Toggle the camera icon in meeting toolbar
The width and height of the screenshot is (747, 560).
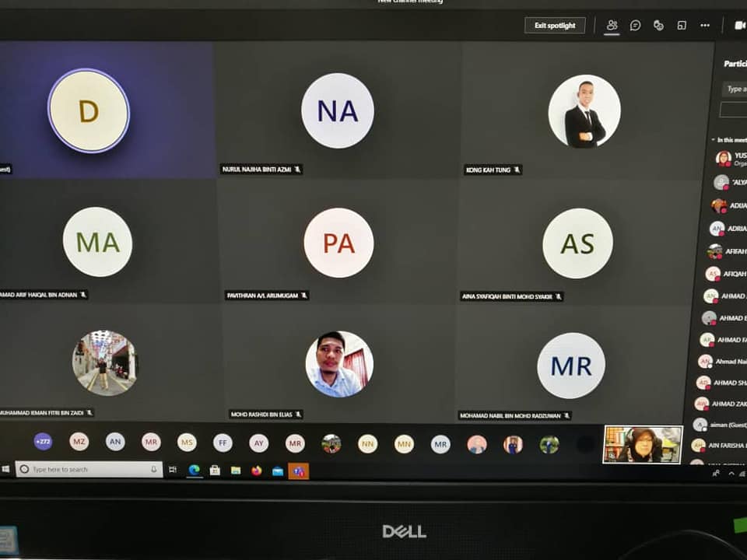(740, 25)
